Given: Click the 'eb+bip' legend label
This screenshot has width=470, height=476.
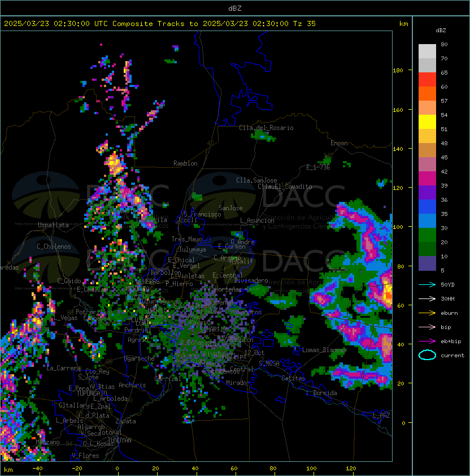Looking at the screenshot, I should click(x=451, y=341).
